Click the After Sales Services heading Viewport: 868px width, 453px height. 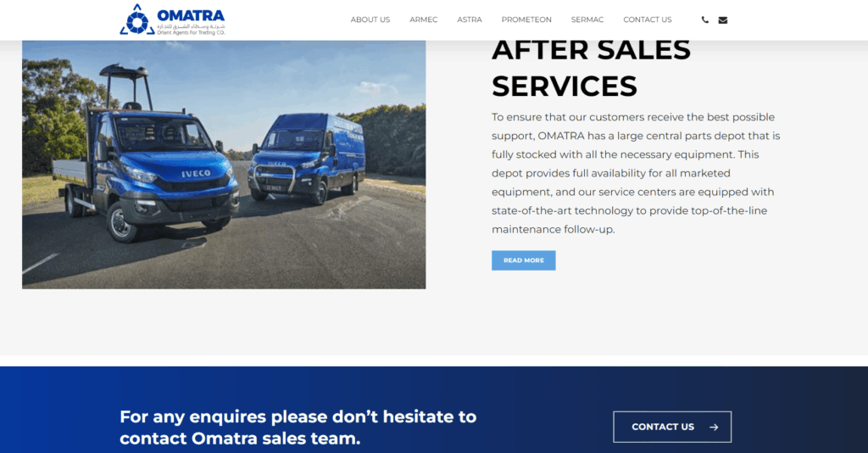[x=591, y=68]
